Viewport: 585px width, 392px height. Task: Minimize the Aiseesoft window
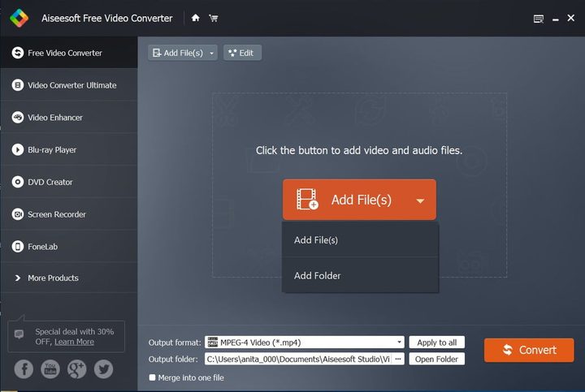[556, 19]
